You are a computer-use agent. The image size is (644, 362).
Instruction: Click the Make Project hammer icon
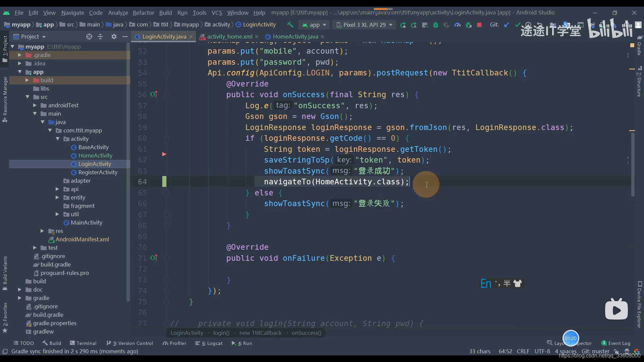click(x=290, y=24)
